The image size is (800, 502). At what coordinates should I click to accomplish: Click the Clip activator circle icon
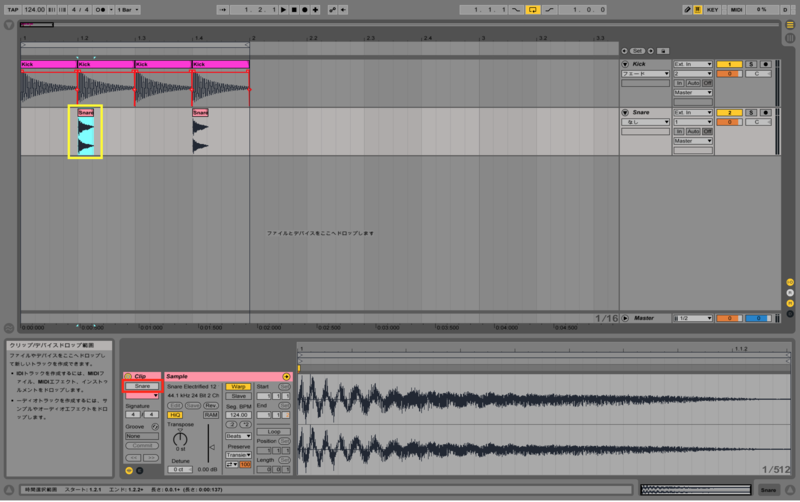pyautogui.click(x=128, y=376)
